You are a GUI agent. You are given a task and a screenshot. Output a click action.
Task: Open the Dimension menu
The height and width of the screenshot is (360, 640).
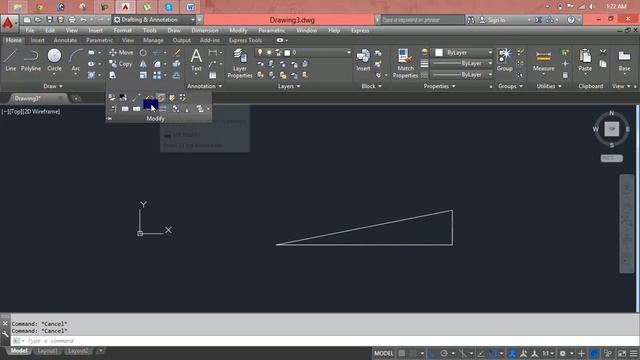204,31
